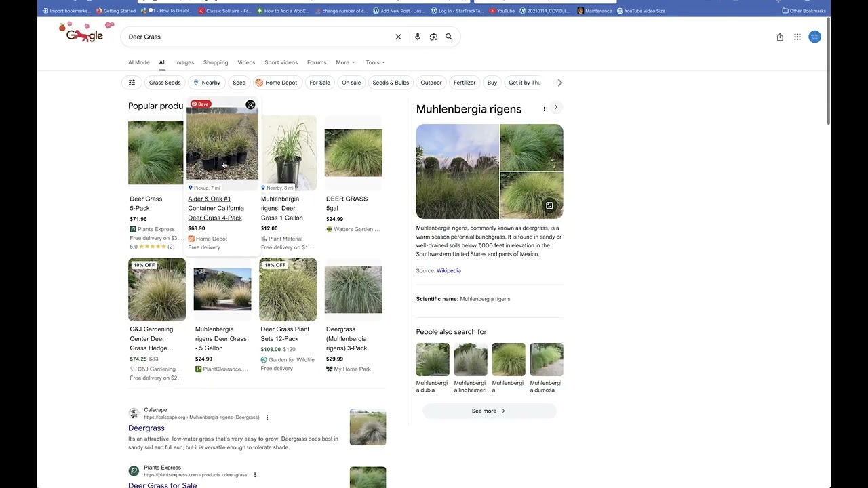This screenshot has width=868, height=488.
Task: Switch to AI Mode tab
Action: tap(139, 62)
